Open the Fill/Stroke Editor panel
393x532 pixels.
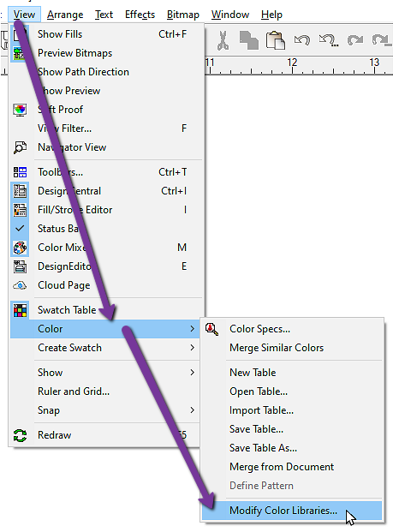click(x=106, y=210)
